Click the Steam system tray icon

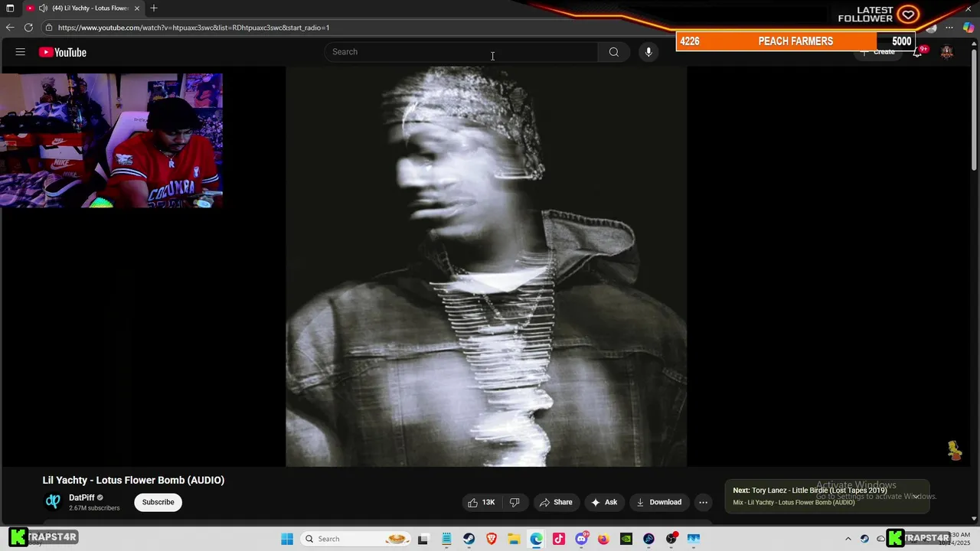coord(864,539)
